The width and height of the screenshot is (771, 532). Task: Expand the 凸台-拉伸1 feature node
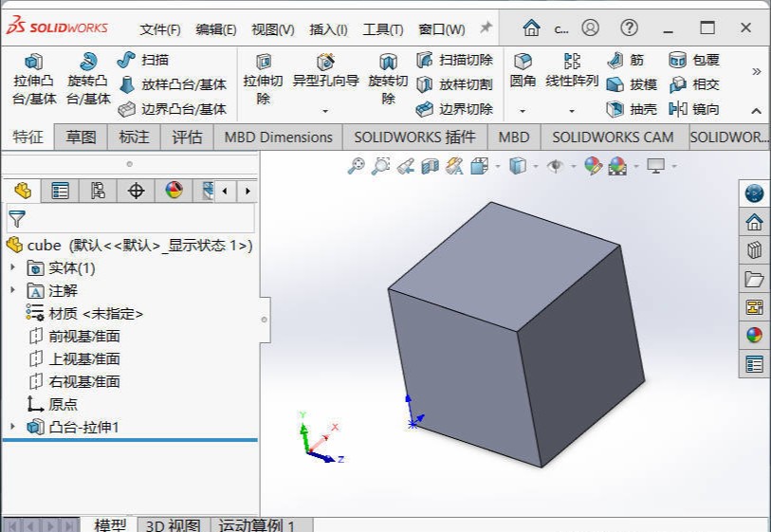(13, 428)
